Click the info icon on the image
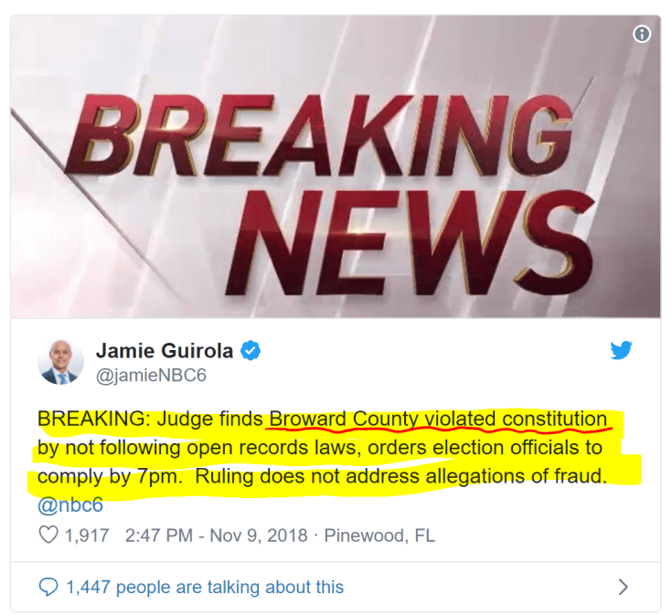Viewport: 672px width, 616px height. (642, 34)
